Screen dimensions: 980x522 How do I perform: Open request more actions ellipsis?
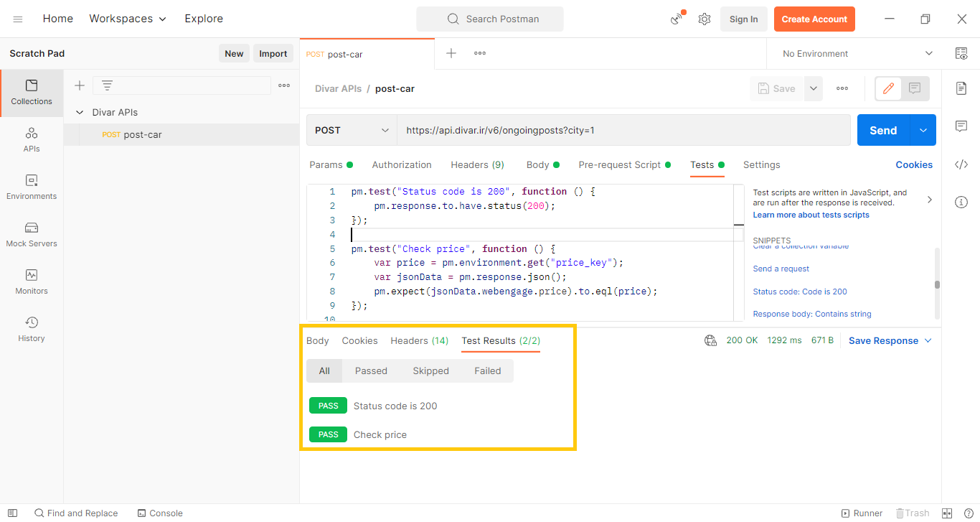point(842,88)
